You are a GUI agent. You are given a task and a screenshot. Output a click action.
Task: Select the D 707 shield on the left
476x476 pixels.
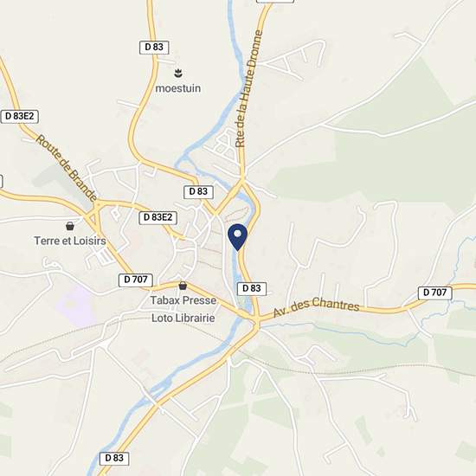pyautogui.click(x=135, y=280)
